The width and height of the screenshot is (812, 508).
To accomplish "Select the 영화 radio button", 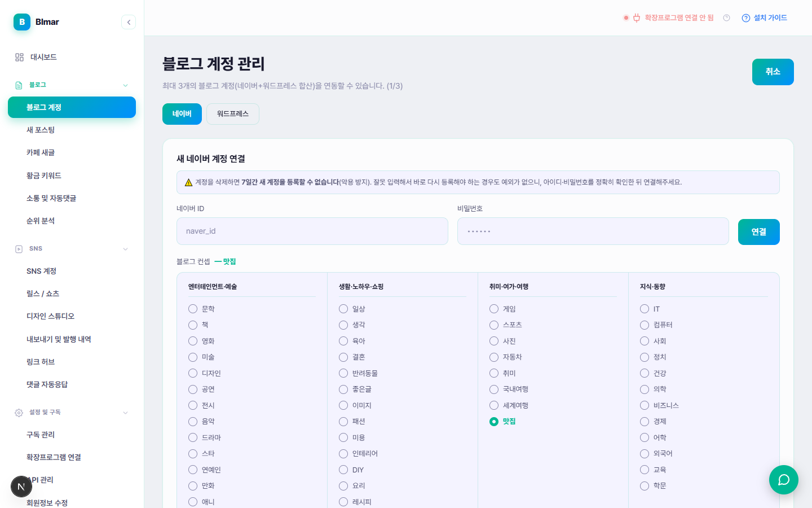I will [x=193, y=341].
